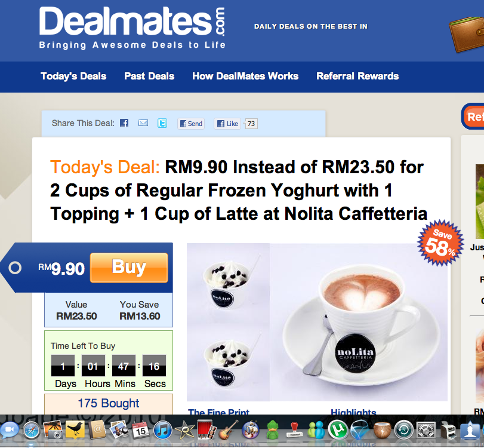The image size is (484, 448).
Task: Click the frozen yoghurt cups image
Action: click(x=229, y=322)
